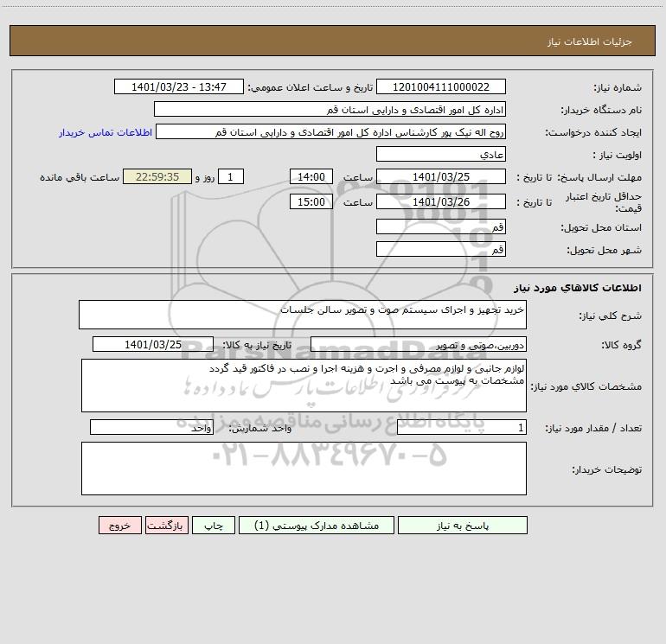
Task: Open 'مشاهده مدارک پیوستی (1)' attachments button
Action: pyautogui.click(x=317, y=526)
